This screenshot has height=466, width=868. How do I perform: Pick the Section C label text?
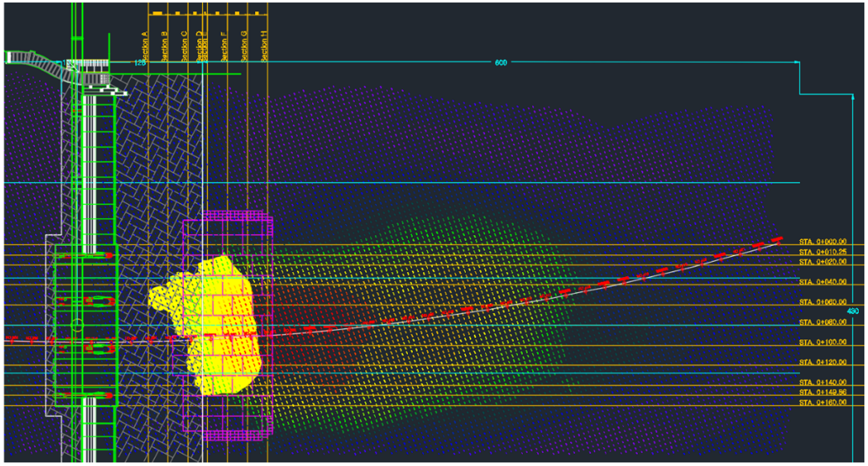pyautogui.click(x=184, y=46)
